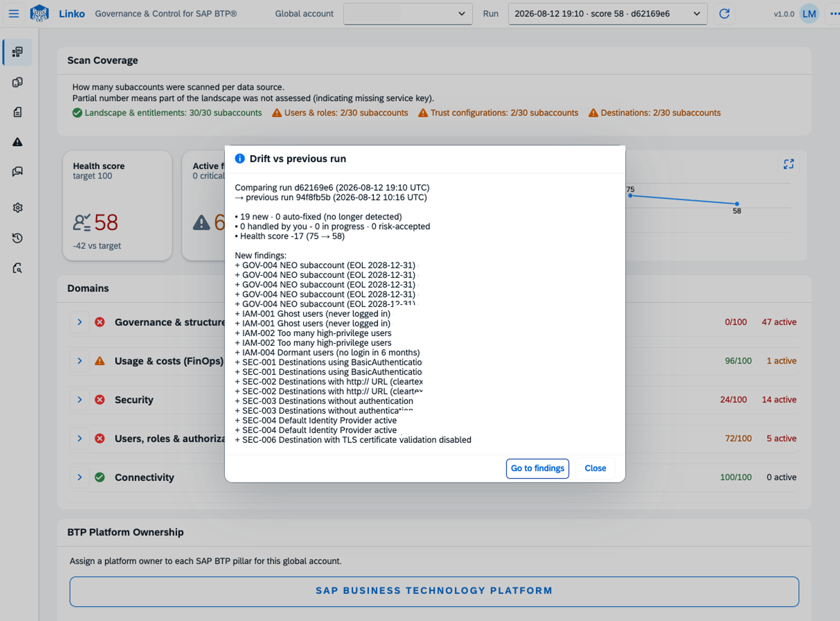The height and width of the screenshot is (621, 840).
Task: Open the run history icon in sidebar
Action: [17, 238]
